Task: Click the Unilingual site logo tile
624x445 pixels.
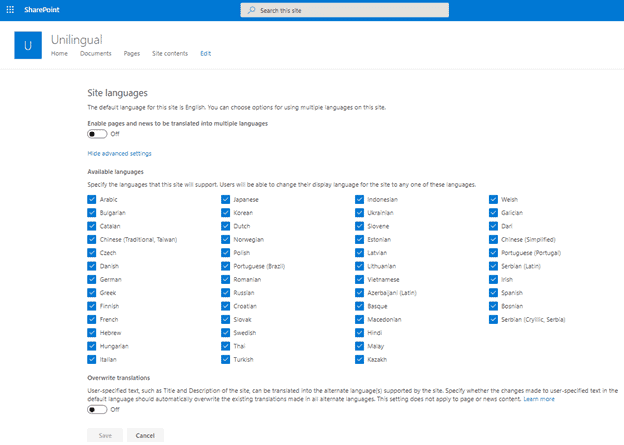Action: pyautogui.click(x=28, y=45)
